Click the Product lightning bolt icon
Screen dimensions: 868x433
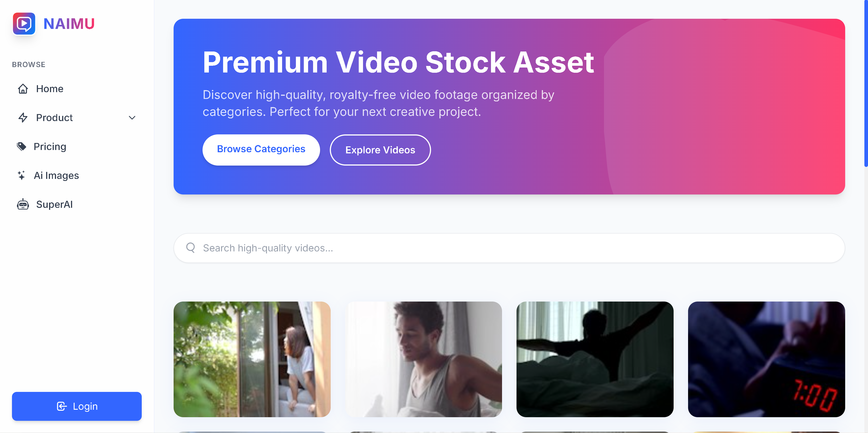point(23,118)
